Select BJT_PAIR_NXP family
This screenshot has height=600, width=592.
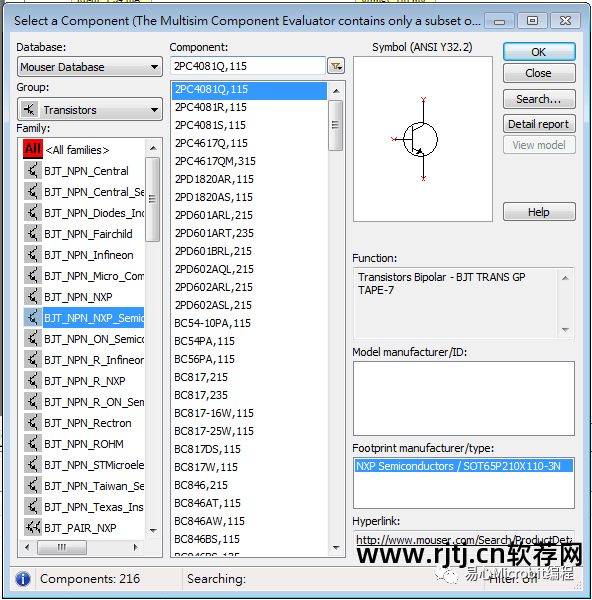pos(80,528)
